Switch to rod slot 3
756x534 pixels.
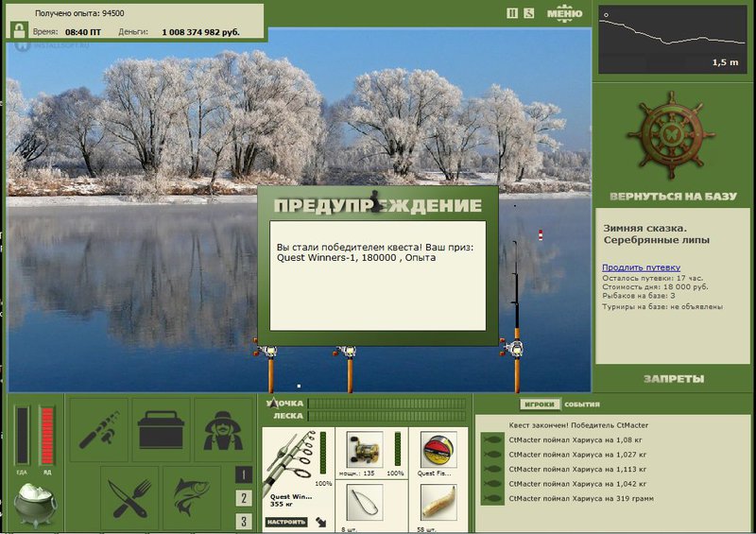pyautogui.click(x=244, y=521)
